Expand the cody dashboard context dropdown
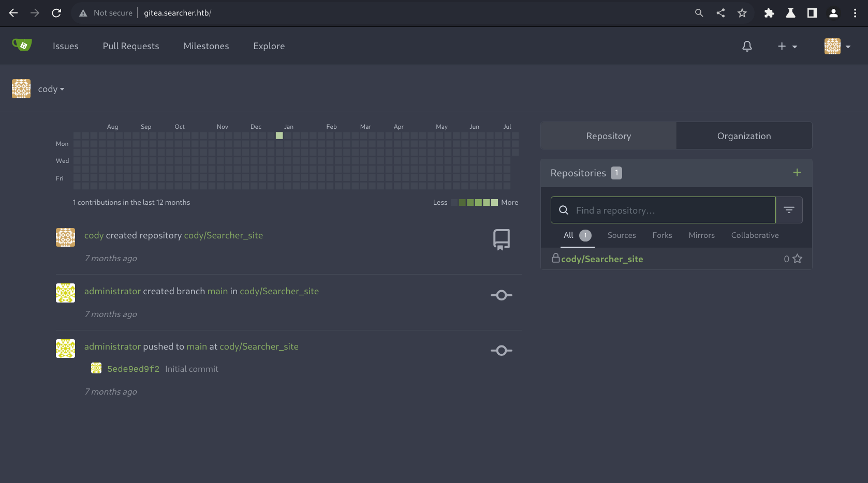This screenshot has width=868, height=483. (x=51, y=89)
